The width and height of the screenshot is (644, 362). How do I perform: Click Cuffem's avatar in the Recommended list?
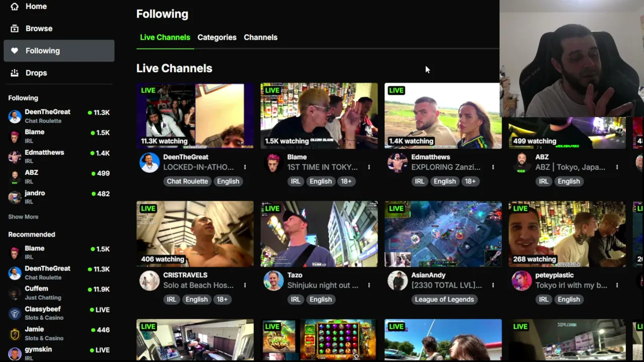point(15,293)
